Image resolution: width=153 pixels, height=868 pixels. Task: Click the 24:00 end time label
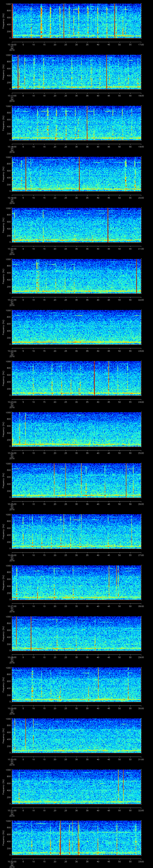(x=141, y=402)
